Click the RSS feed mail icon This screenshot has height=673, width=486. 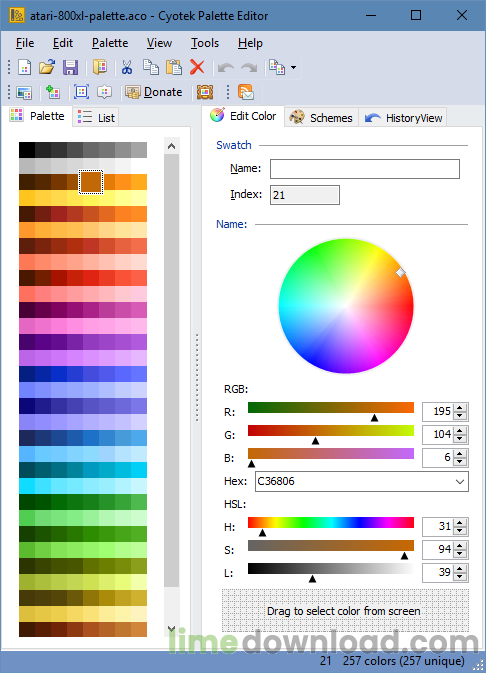(246, 92)
